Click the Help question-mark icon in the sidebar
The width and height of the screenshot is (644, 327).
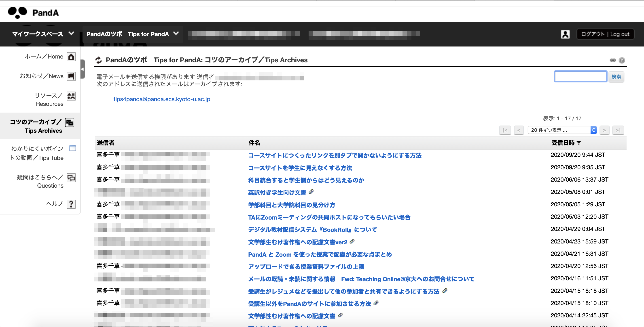pos(71,204)
